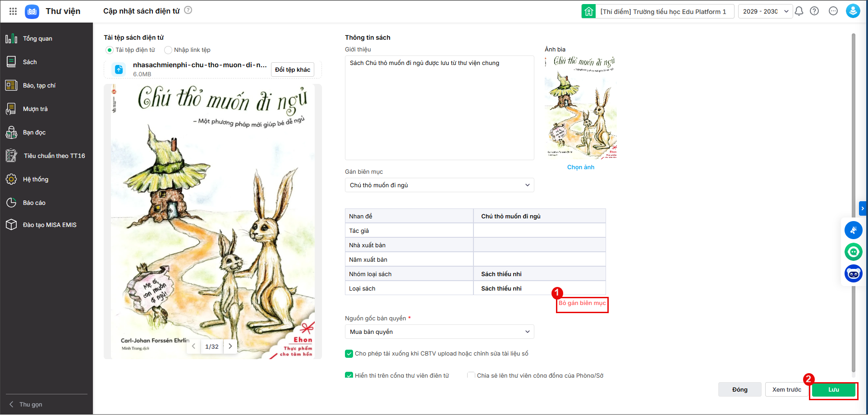Click the help icon beside Cập nhật sách điện tử

[x=188, y=10]
